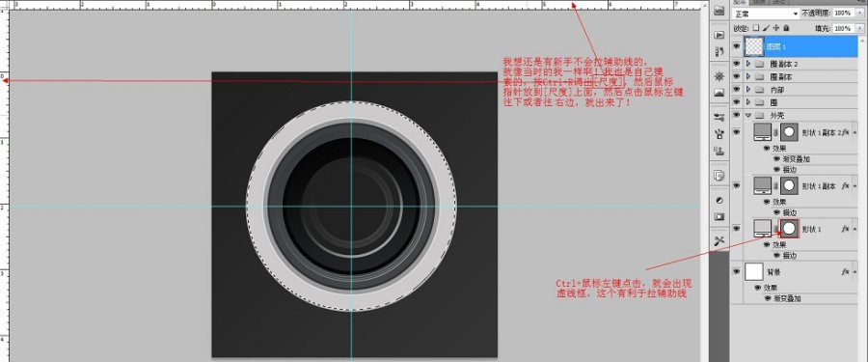Click the folder icon of 内部 group
Viewport: 868px width, 362px height.
tap(759, 90)
